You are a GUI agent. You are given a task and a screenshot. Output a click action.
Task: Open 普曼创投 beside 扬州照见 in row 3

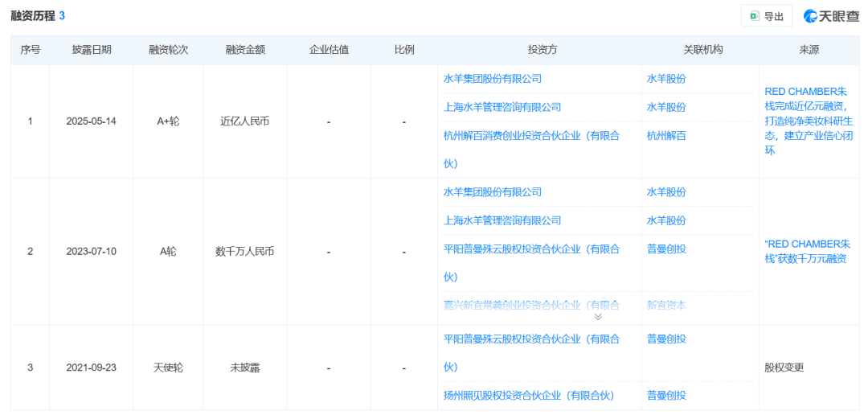tap(666, 396)
